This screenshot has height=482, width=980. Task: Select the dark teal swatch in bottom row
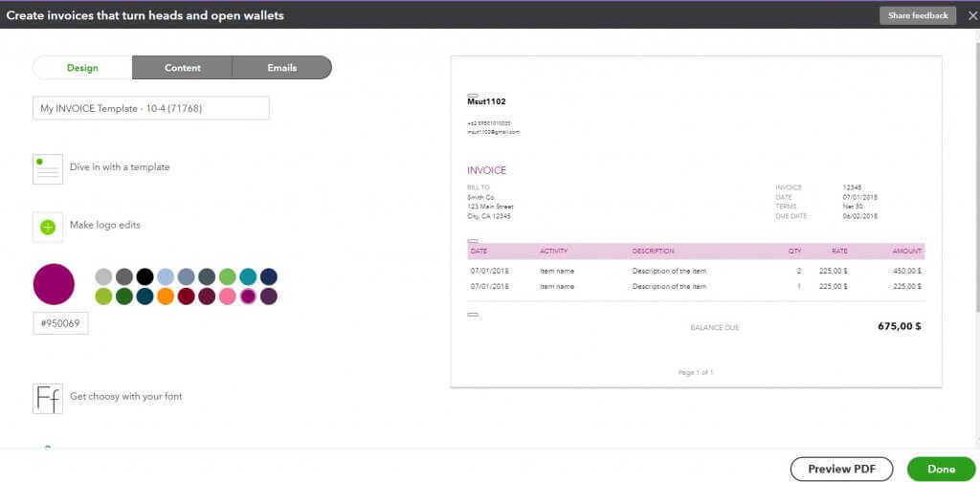pyautogui.click(x=145, y=296)
